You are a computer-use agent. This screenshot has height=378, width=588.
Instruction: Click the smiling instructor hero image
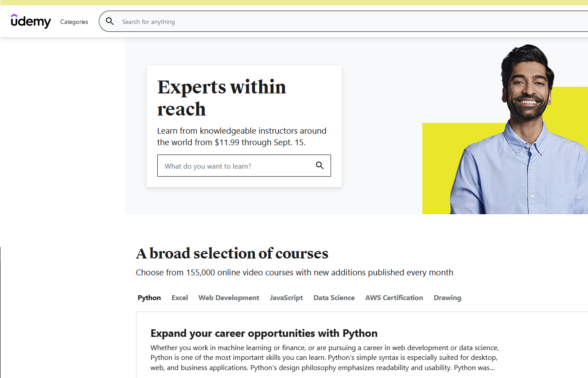[519, 129]
